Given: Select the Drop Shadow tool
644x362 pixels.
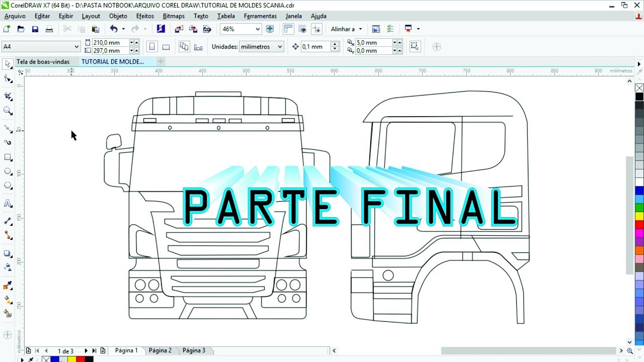Looking at the screenshot, I should click(8, 253).
